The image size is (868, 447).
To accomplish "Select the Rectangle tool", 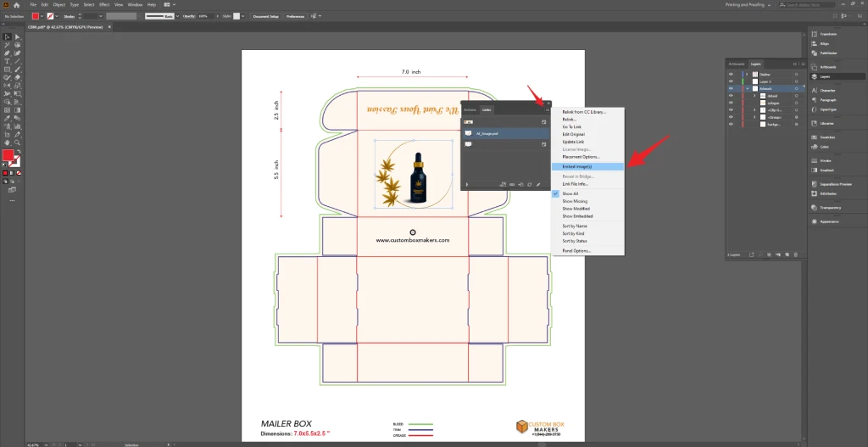I will click(8, 69).
